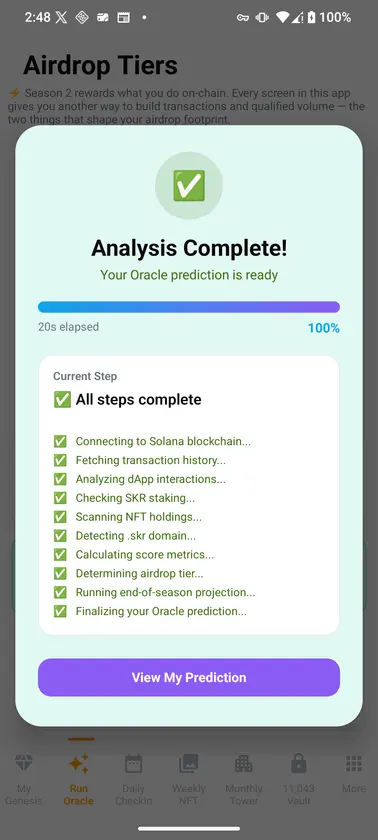The image size is (378, 840).
Task: Open the More grid icon
Action: click(354, 763)
